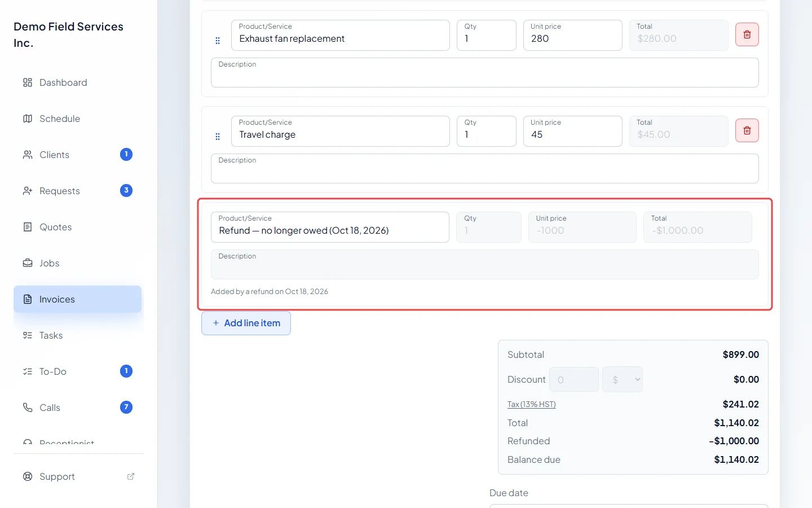The height and width of the screenshot is (508, 812).
Task: Click the Calls badge showing 7
Action: coord(126,407)
